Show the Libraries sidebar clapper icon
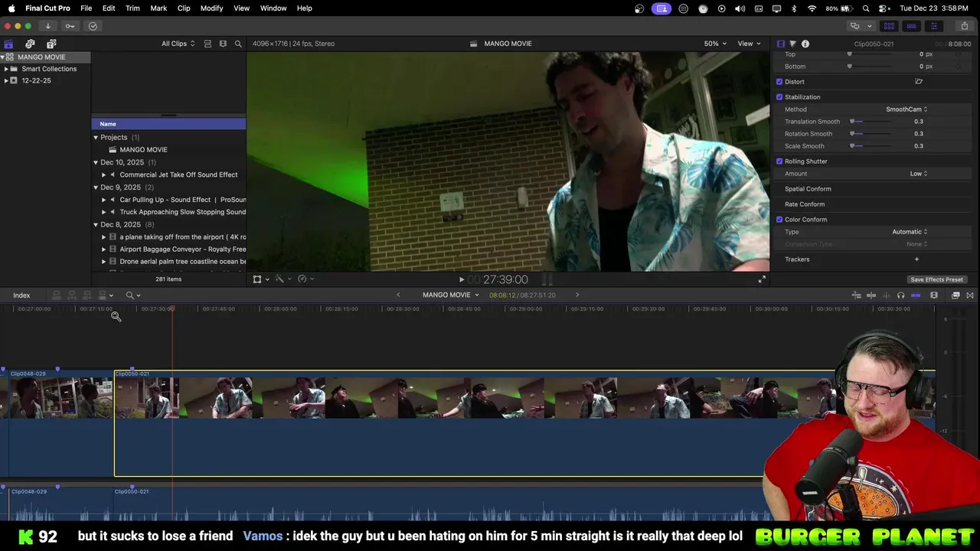This screenshot has height=551, width=980. tap(8, 44)
